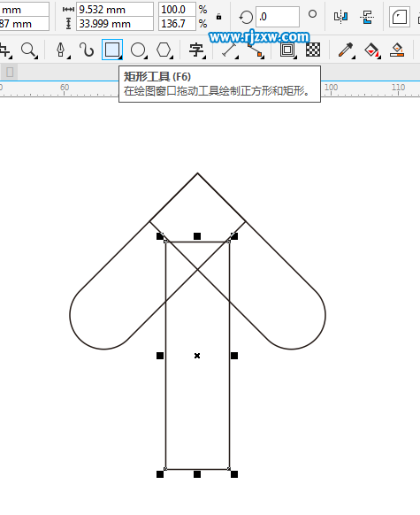Select the Text tool

[x=196, y=50]
